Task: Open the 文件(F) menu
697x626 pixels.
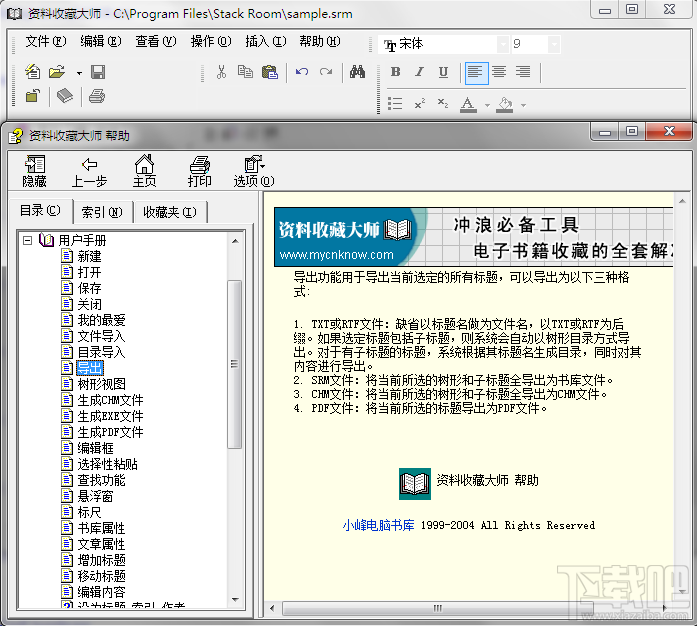Action: click(46, 41)
